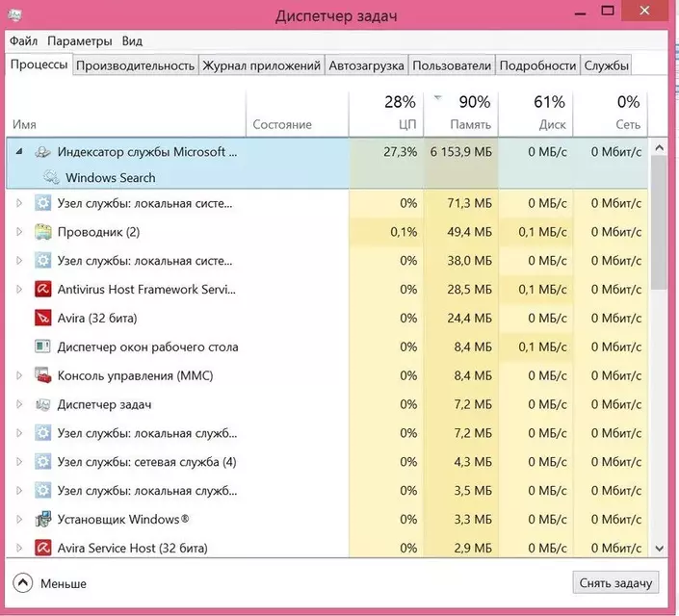The width and height of the screenshot is (679, 616).
Task: Click the process list scrollbar down arrow
Action: (659, 549)
